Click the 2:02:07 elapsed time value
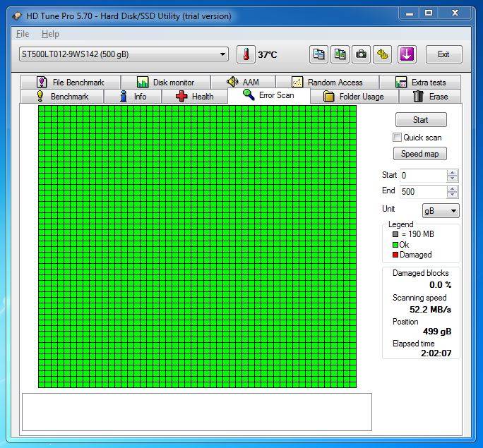483x448 pixels. [436, 353]
